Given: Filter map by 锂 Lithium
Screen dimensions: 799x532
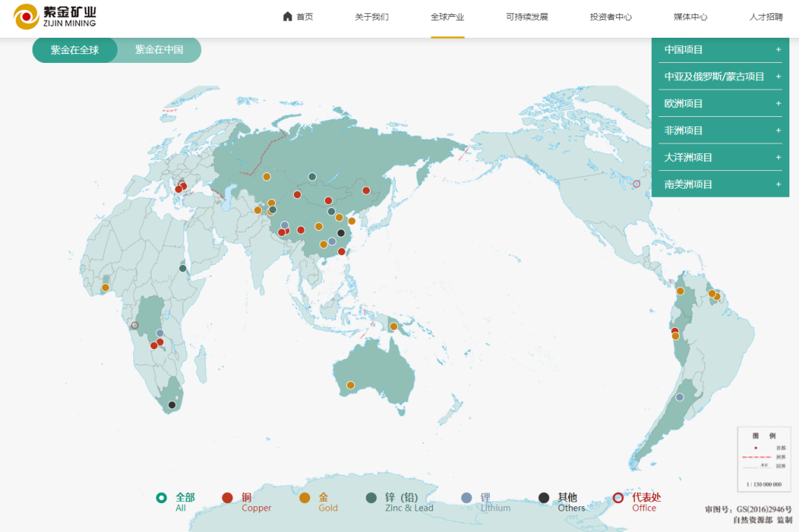Looking at the screenshot, I should 485,502.
